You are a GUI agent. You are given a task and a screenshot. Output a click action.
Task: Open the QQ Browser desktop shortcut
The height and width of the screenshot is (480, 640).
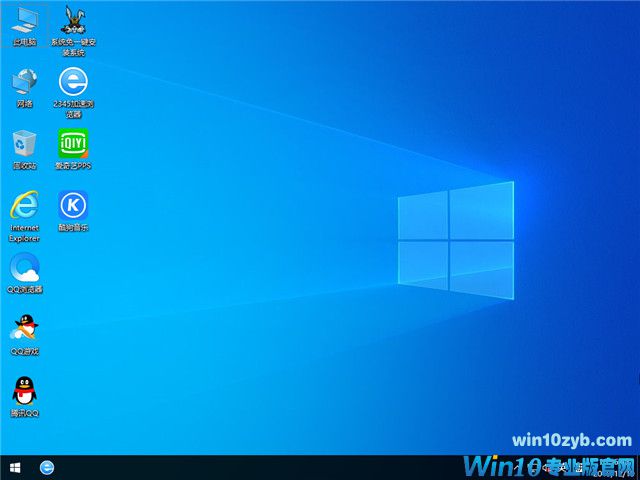pyautogui.click(x=24, y=273)
